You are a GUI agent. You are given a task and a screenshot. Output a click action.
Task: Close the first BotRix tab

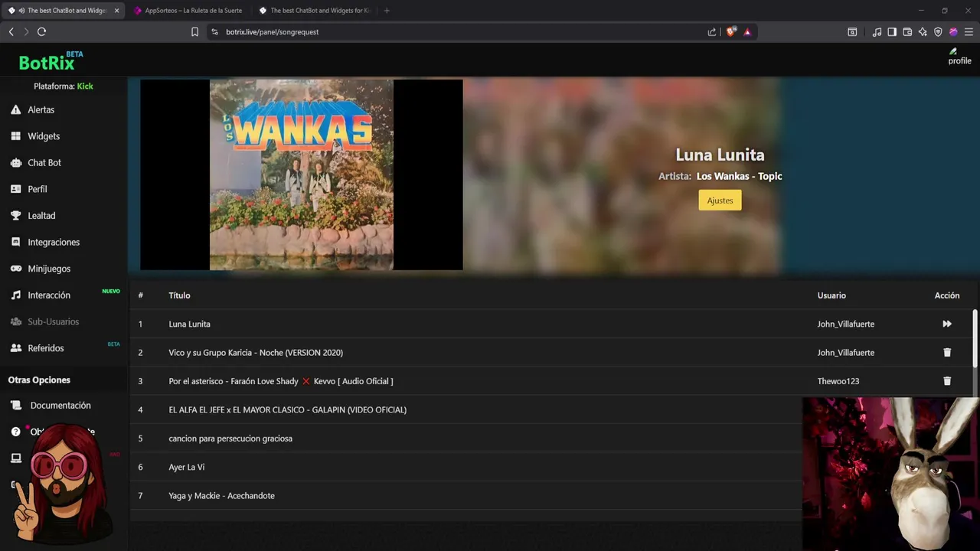coord(117,11)
